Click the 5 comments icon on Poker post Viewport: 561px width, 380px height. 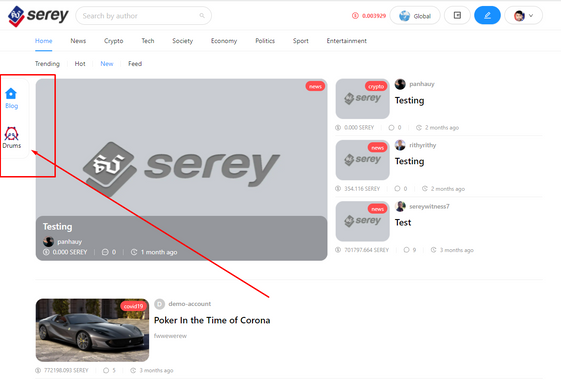point(106,370)
